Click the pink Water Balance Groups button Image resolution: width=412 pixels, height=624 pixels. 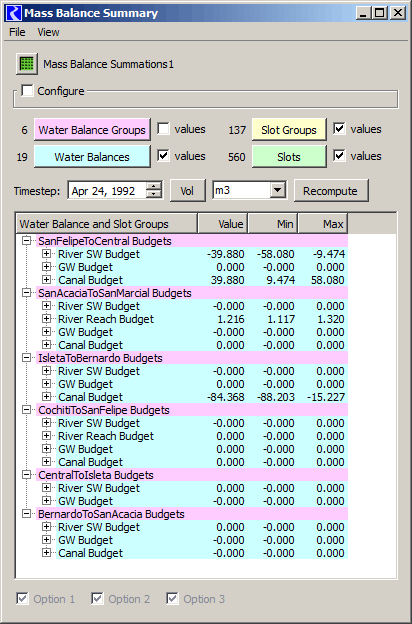point(92,129)
